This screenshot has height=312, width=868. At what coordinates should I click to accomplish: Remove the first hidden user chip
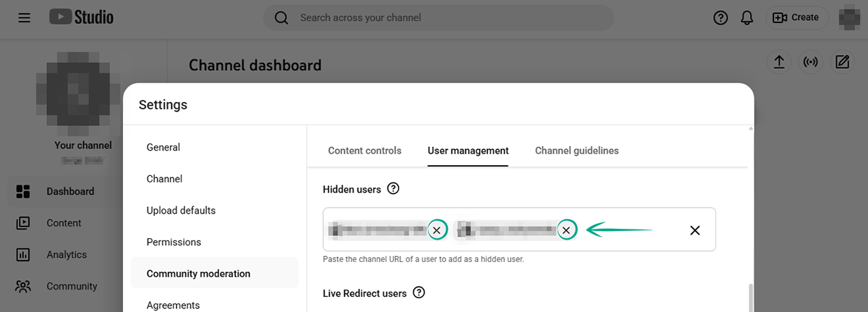coord(437,230)
